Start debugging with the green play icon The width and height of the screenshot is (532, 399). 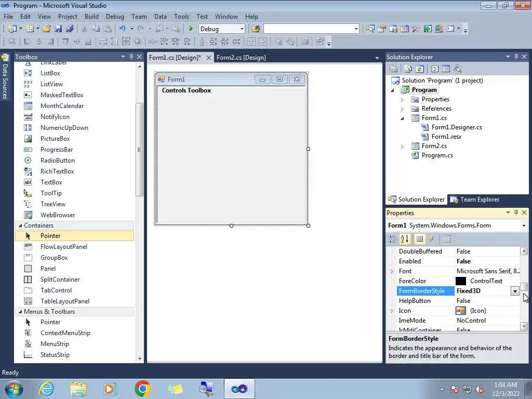point(191,29)
